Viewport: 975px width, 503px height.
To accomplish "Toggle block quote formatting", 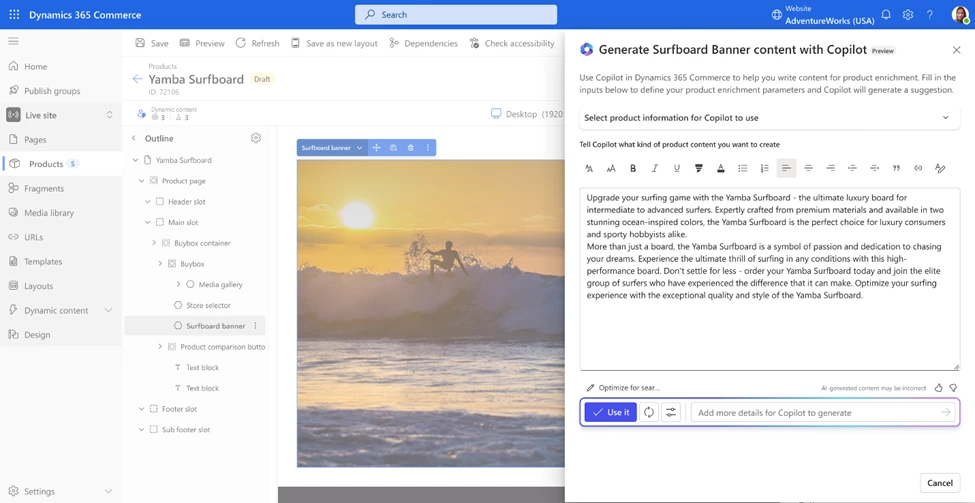I will (x=896, y=168).
